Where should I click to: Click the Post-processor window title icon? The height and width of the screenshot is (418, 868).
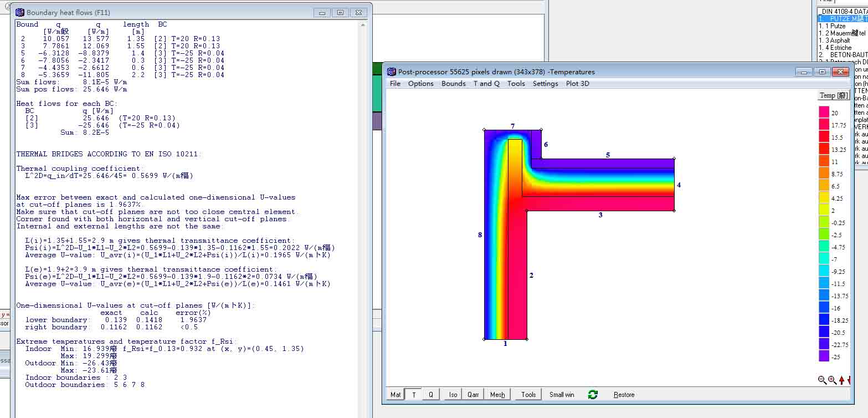[x=392, y=72]
